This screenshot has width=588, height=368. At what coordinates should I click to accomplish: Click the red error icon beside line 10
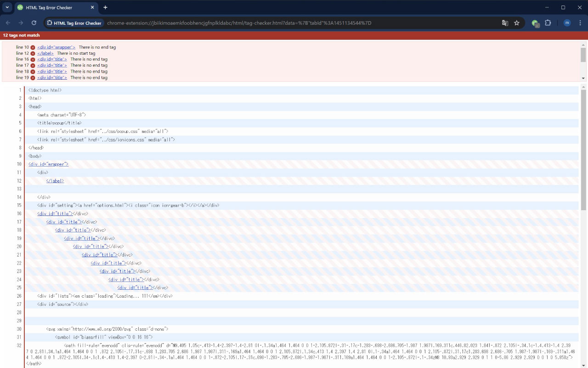[32, 47]
